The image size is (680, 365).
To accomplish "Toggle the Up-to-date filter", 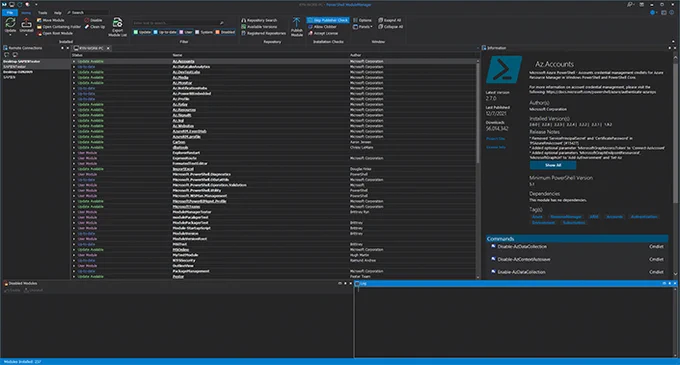I will 165,32.
